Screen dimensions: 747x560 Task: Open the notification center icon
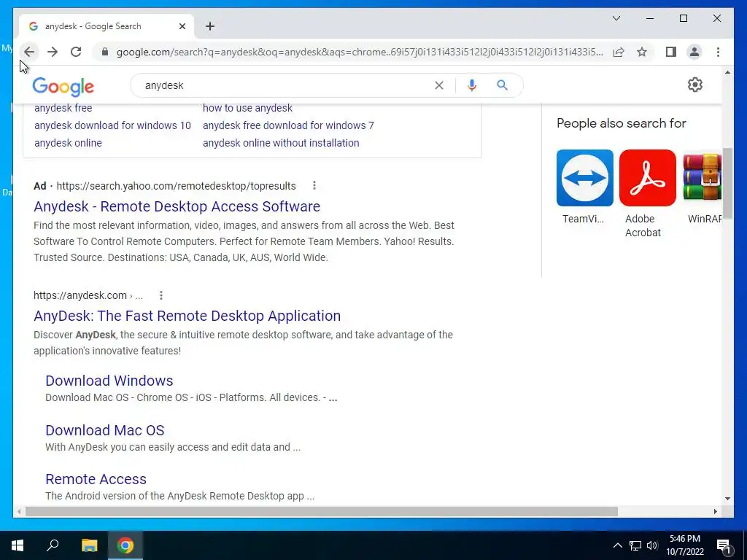pyautogui.click(x=724, y=546)
